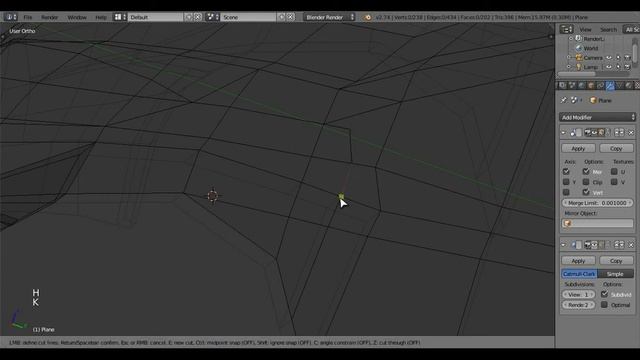Image resolution: width=640 pixels, height=360 pixels.
Task: Click the Default screen layout name field
Action: coord(156,17)
